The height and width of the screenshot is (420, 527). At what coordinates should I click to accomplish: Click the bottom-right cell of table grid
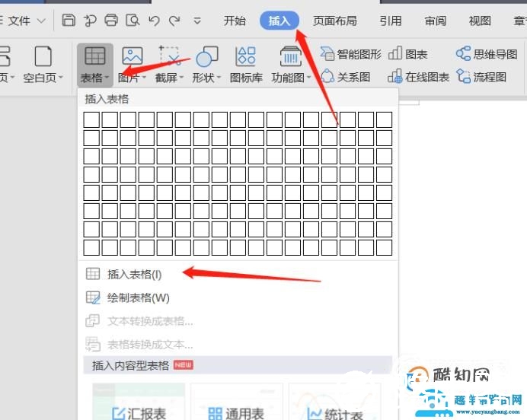coord(384,247)
